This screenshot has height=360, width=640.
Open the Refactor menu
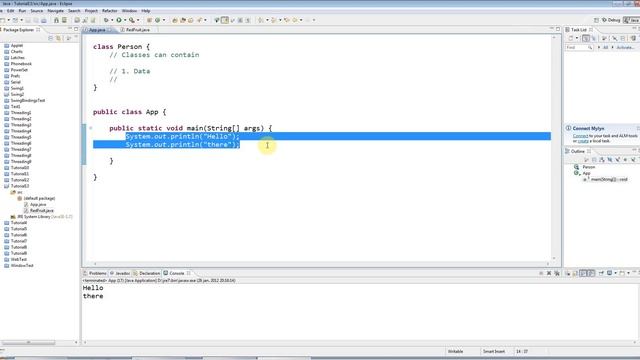point(109,11)
